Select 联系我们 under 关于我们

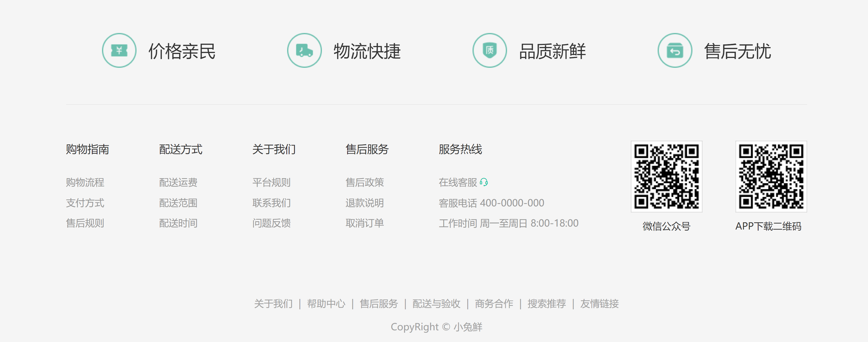pyautogui.click(x=271, y=203)
